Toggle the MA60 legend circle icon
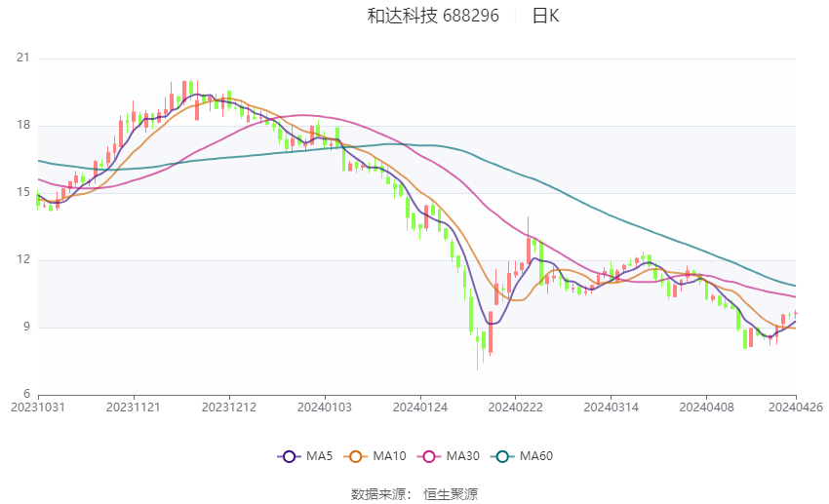 (x=501, y=456)
